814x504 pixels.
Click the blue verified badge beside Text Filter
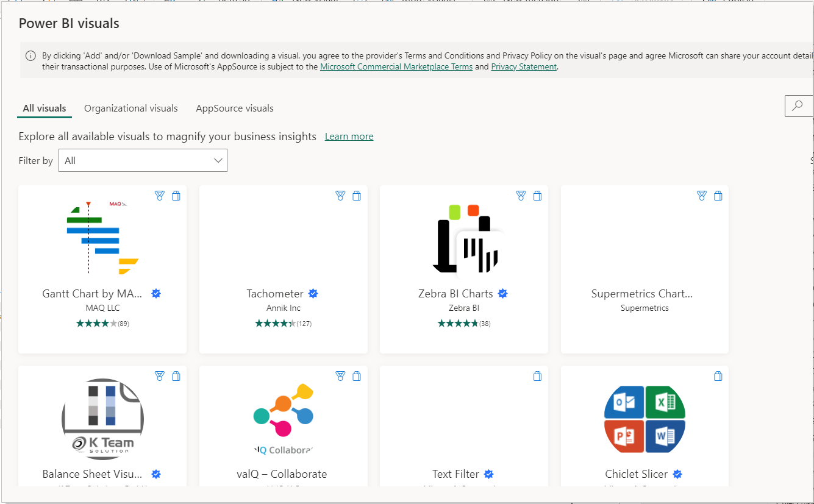point(489,474)
